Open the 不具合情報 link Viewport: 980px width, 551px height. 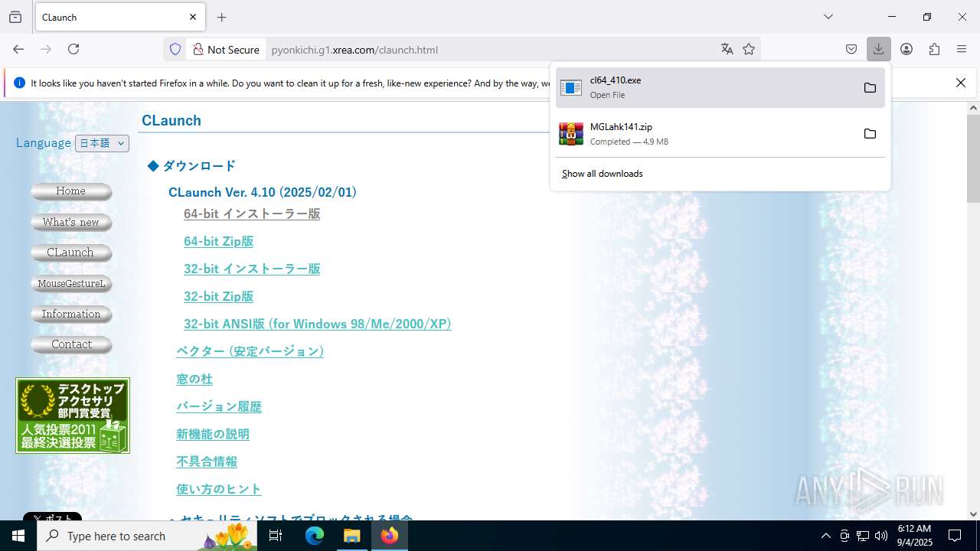[x=207, y=461]
